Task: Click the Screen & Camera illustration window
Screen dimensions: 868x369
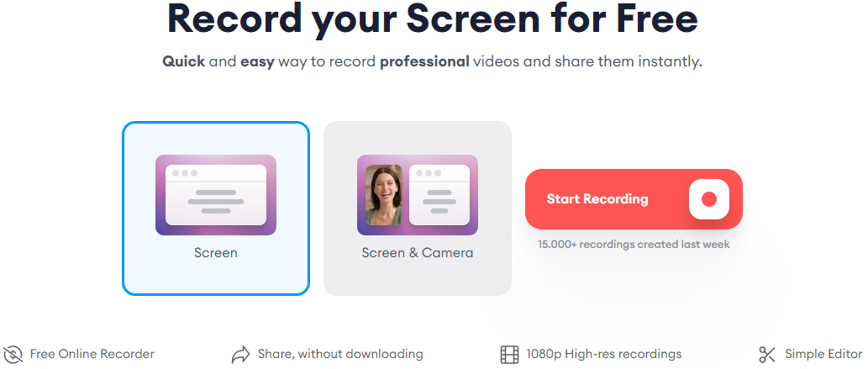Action: pos(439,195)
